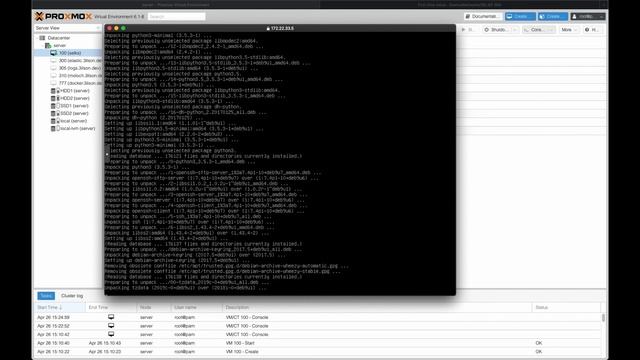This screenshot has width=640, height=360.
Task: Open the Documentation button
Action: click(x=482, y=16)
